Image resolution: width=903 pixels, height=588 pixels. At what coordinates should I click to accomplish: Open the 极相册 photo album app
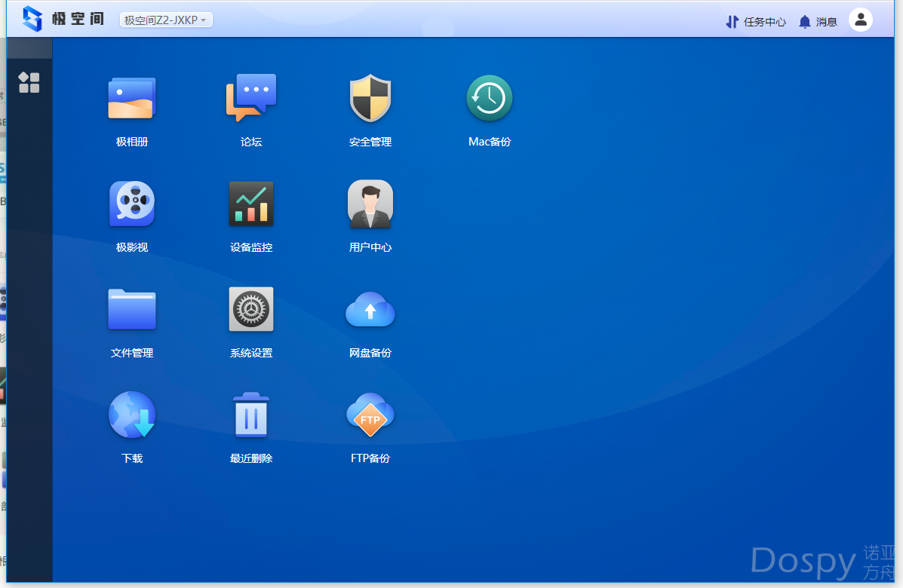[132, 99]
